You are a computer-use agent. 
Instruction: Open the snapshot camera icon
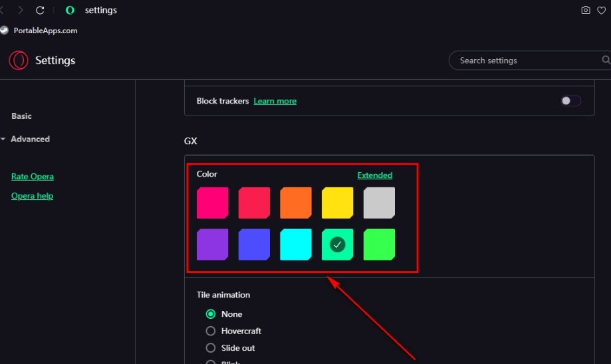coord(585,10)
